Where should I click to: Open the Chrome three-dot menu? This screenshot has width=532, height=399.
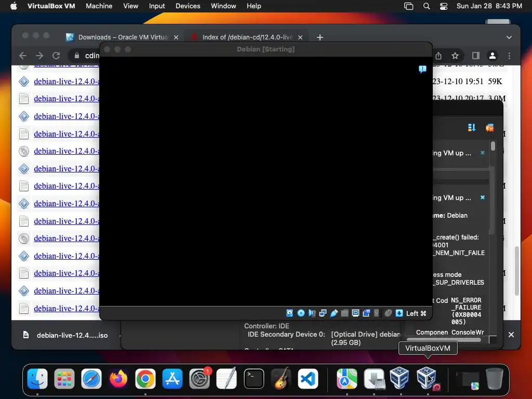509,56
